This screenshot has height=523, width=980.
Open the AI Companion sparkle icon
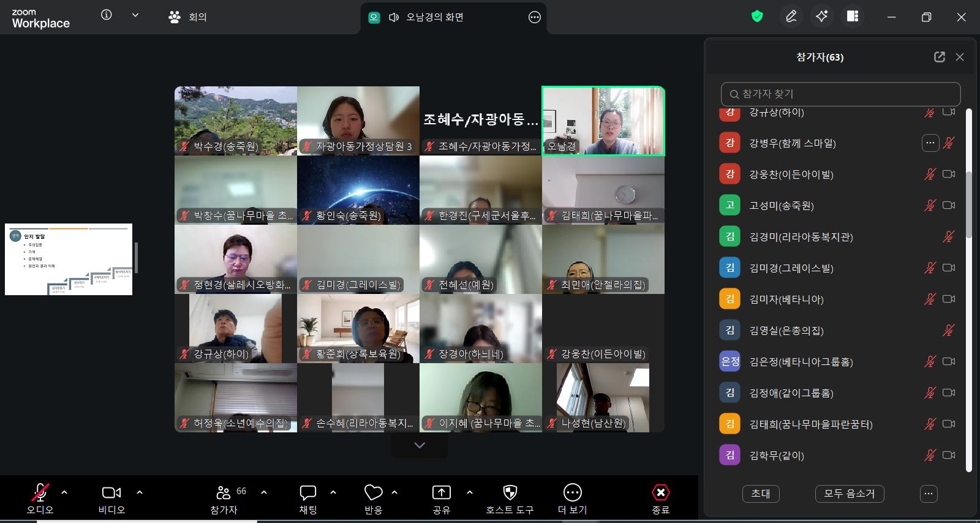coord(822,17)
